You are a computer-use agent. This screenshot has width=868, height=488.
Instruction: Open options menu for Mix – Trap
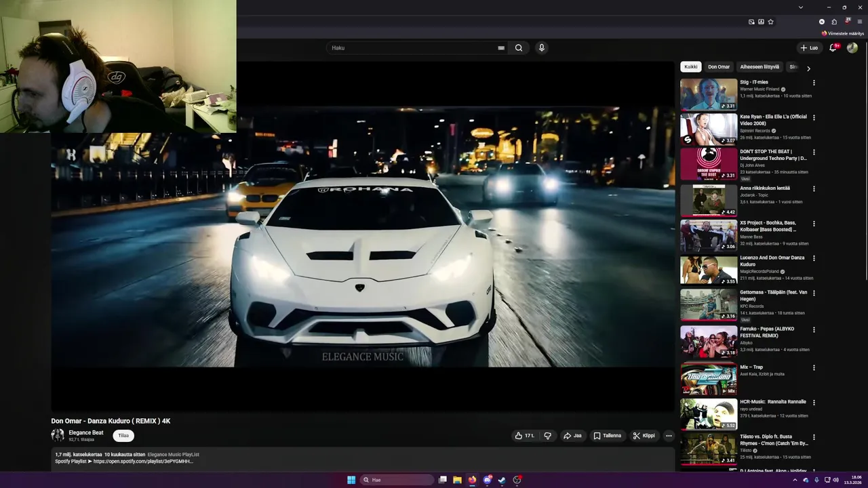pyautogui.click(x=814, y=367)
